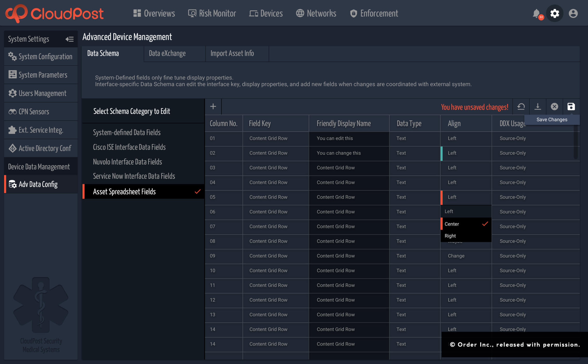Click the Save Changes floppy disk icon
This screenshot has height=364, width=588.
click(571, 107)
